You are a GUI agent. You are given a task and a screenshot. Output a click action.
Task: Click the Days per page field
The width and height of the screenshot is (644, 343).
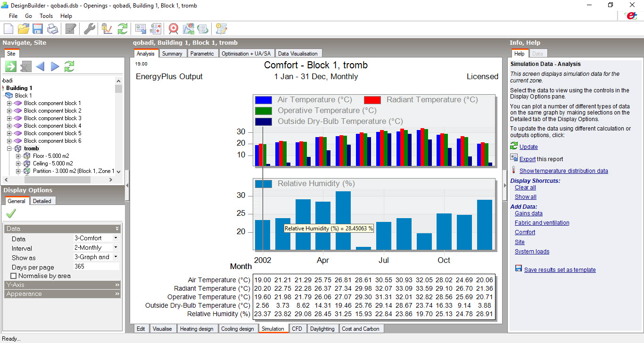point(96,267)
